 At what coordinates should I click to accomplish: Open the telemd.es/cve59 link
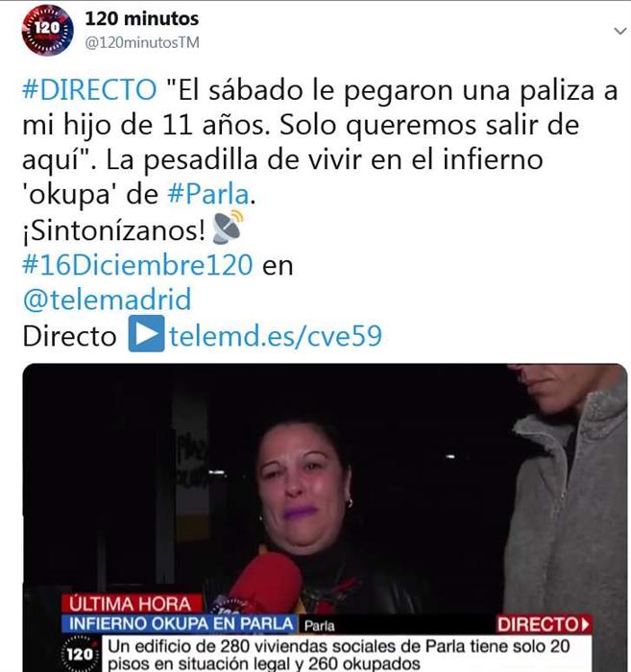point(276,336)
